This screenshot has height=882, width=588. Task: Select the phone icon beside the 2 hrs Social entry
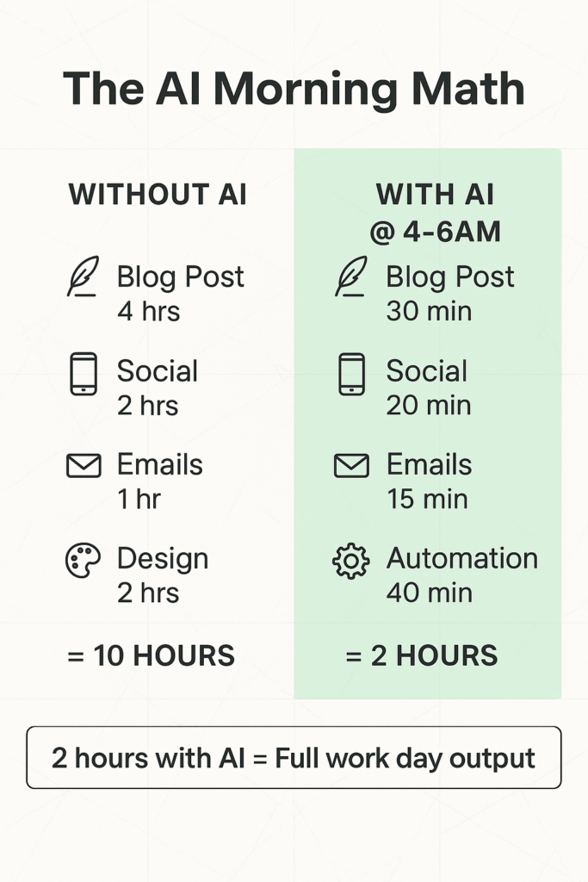point(84,375)
